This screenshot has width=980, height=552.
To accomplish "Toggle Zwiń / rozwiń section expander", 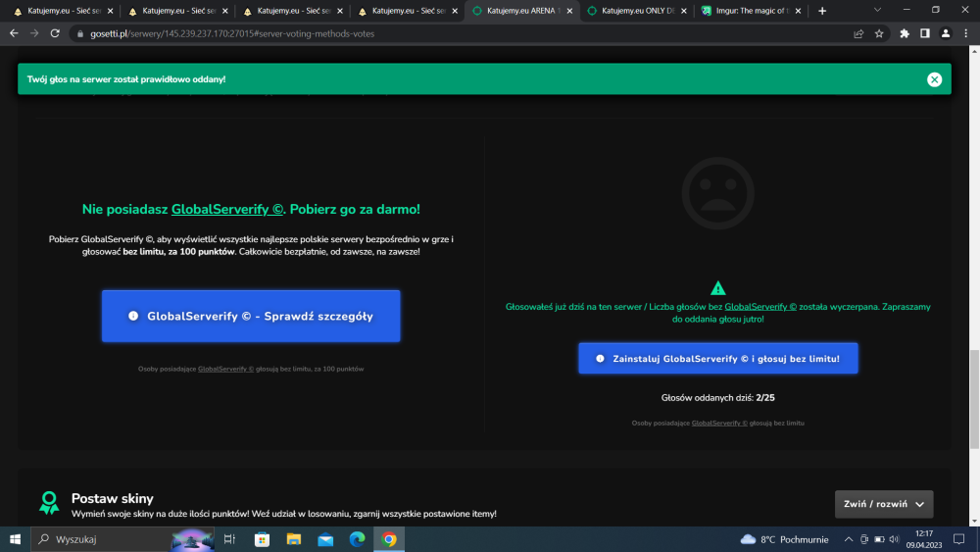I will point(884,504).
